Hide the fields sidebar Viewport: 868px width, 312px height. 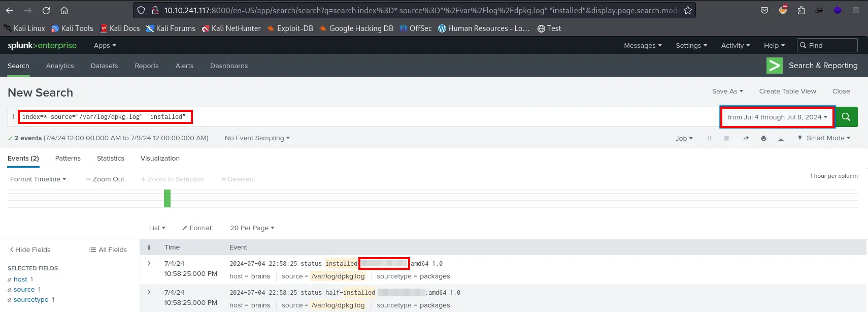click(30, 249)
